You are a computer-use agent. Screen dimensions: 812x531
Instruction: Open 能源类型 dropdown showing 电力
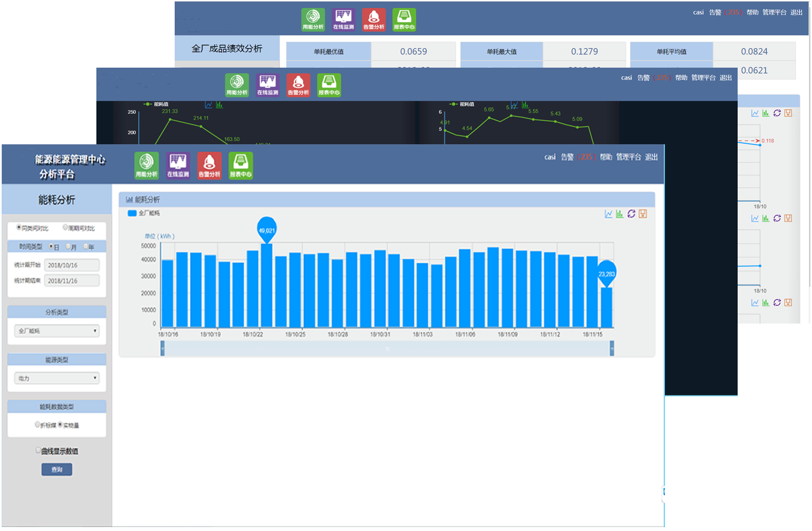tap(57, 378)
